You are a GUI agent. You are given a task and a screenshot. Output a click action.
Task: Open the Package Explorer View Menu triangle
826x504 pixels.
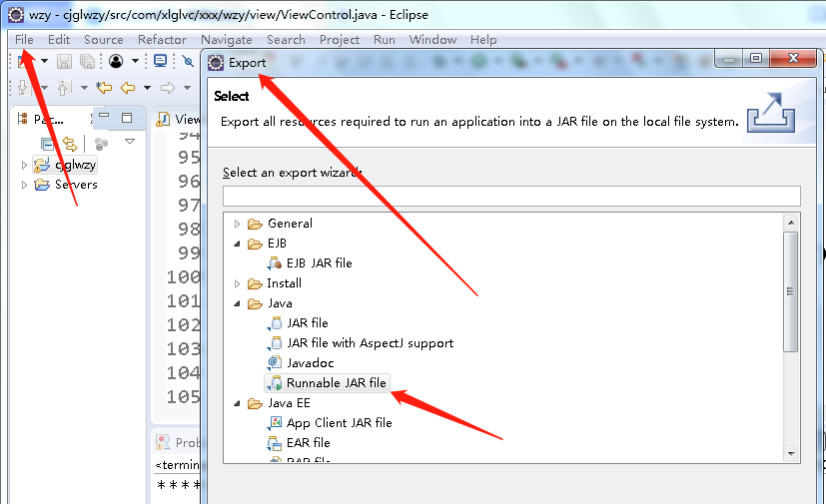coord(130,141)
